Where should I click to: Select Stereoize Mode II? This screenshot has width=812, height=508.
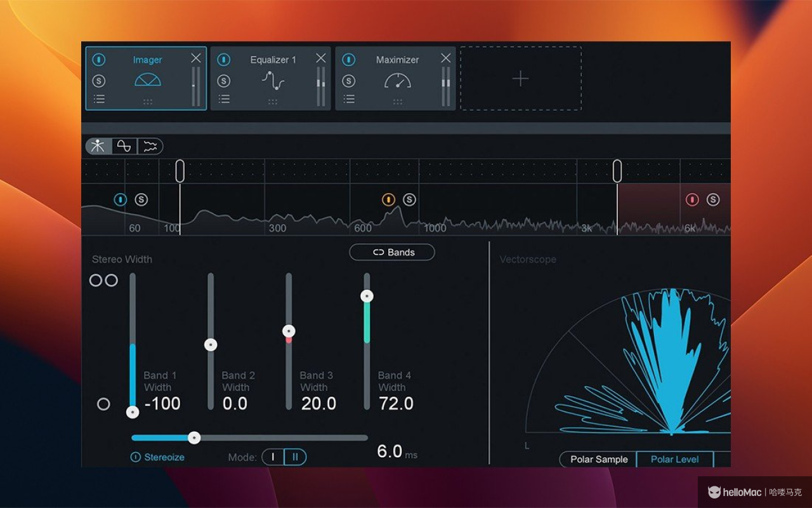tap(295, 457)
